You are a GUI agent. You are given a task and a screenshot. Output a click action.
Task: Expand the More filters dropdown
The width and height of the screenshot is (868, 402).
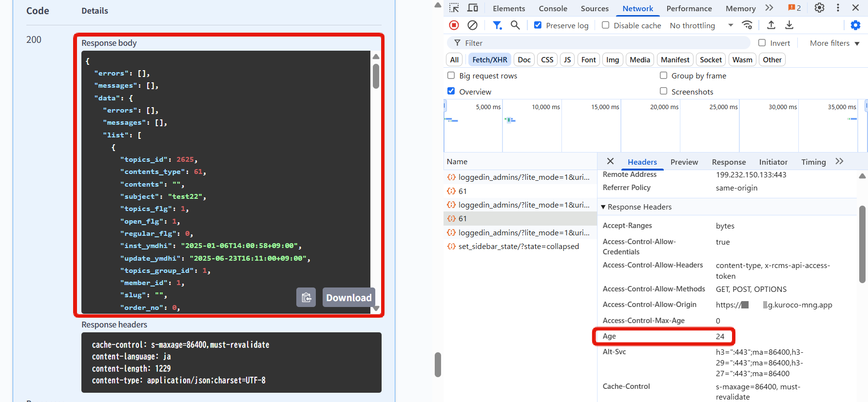(834, 43)
